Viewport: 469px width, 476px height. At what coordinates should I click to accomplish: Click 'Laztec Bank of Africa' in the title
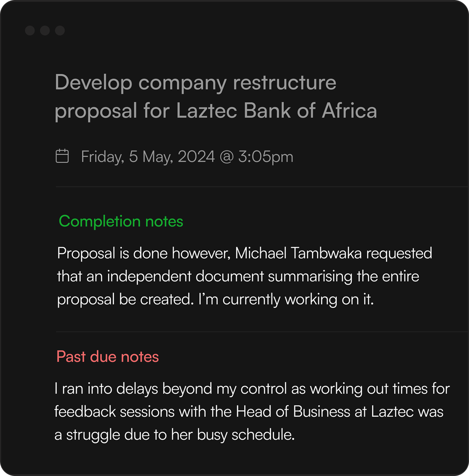[276, 111]
